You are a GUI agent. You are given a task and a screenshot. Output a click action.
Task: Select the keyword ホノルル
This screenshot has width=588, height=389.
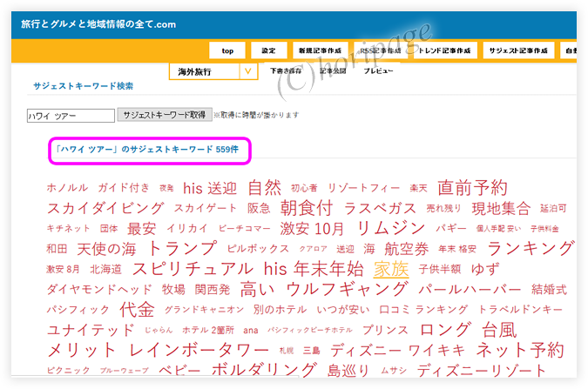pos(67,188)
